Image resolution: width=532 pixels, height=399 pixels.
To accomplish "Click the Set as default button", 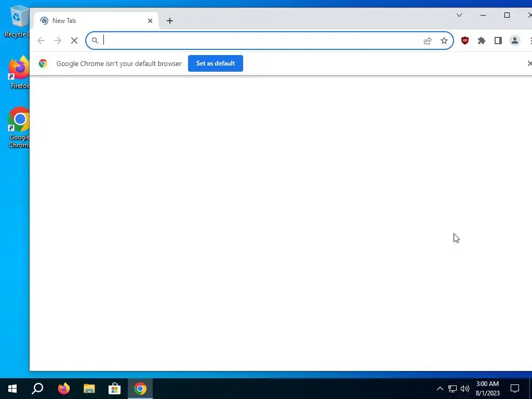I will pyautogui.click(x=216, y=63).
